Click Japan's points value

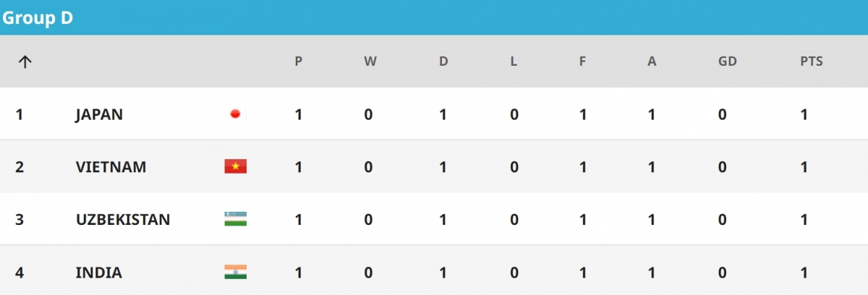pyautogui.click(x=804, y=114)
